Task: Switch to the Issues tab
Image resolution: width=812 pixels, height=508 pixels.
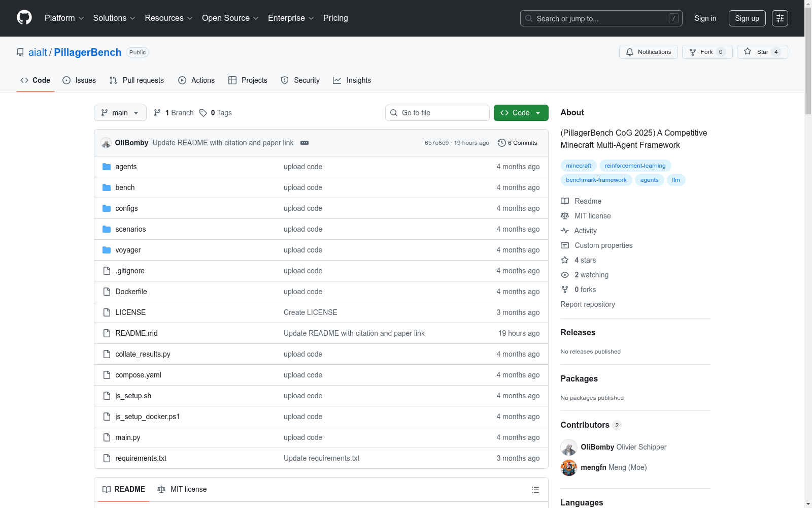Action: (x=79, y=80)
